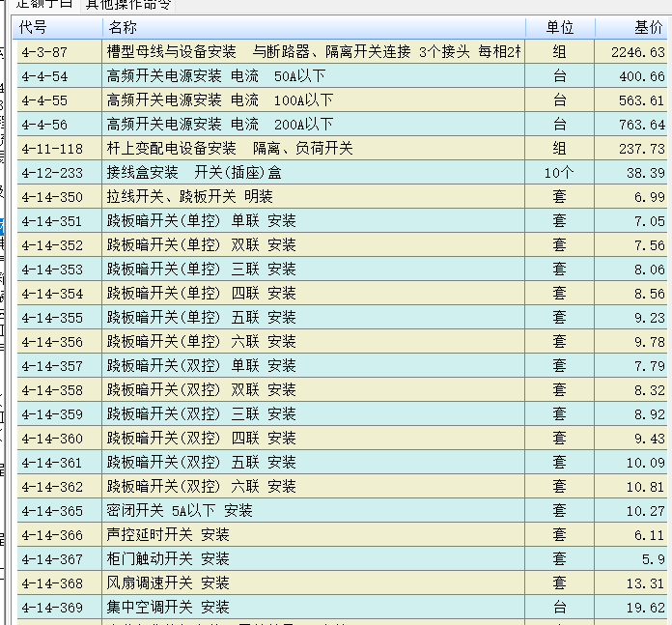Select code cell 4-4-54
Viewport: 672px width, 625px height.
click(x=60, y=76)
